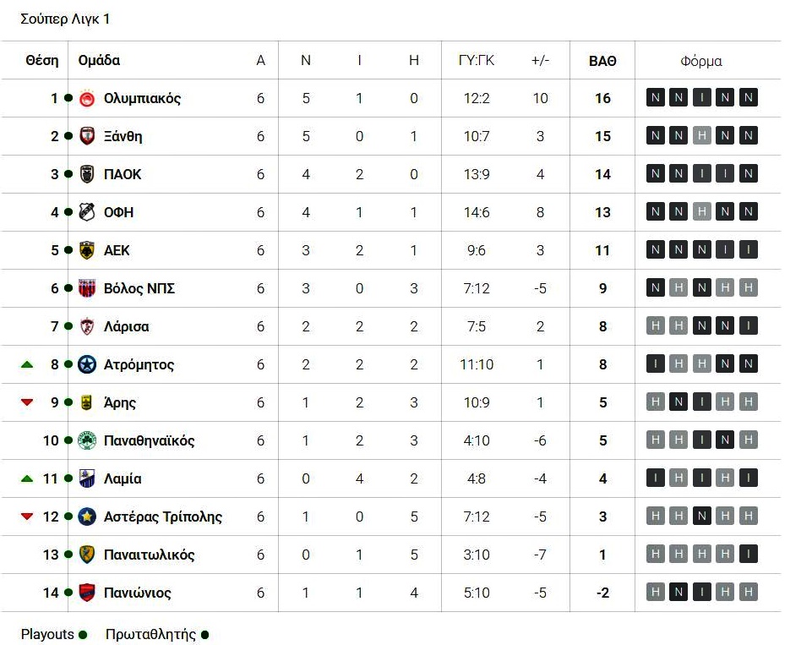This screenshot has height=645, width=812.
Task: Click the Olympiakos team crest icon
Action: (86, 98)
